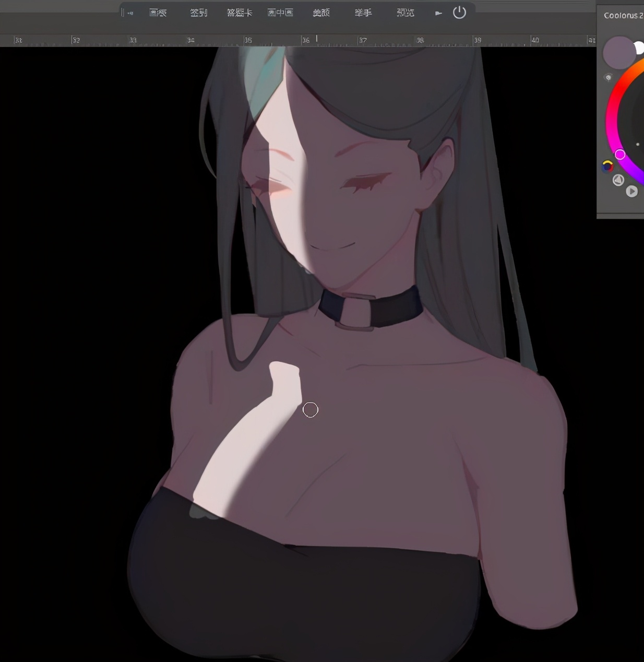
Task: Switch to triangle color picker shape icon
Action: click(618, 180)
